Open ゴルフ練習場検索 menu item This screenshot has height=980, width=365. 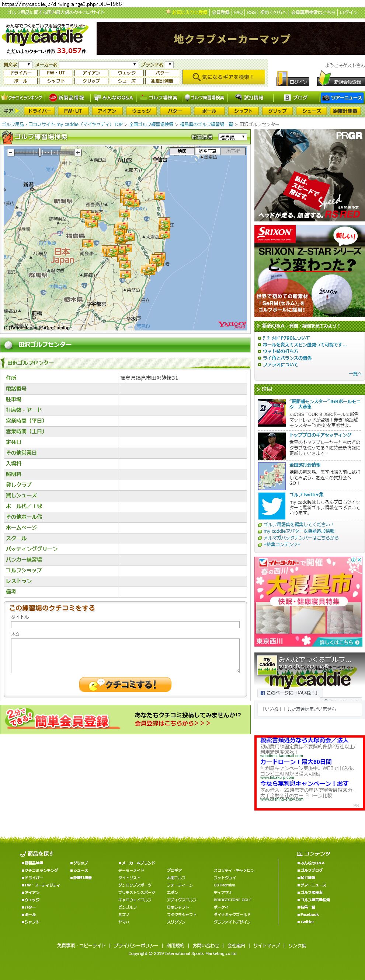point(204,98)
